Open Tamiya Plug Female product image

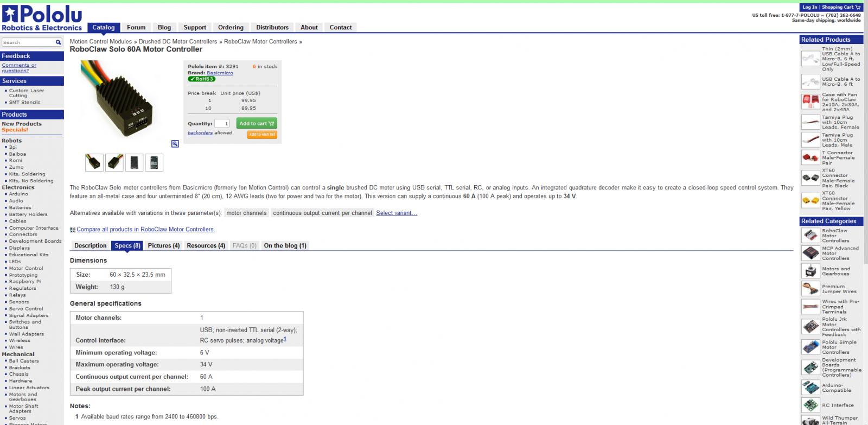810,122
